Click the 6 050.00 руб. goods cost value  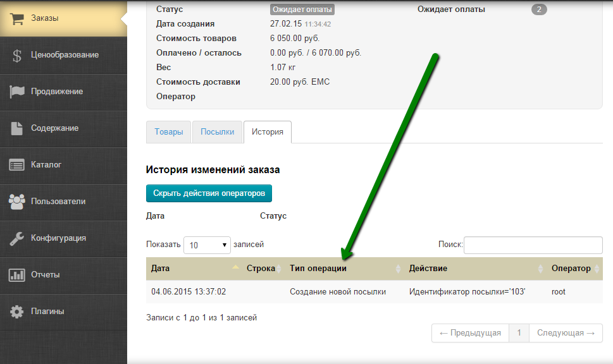point(295,39)
